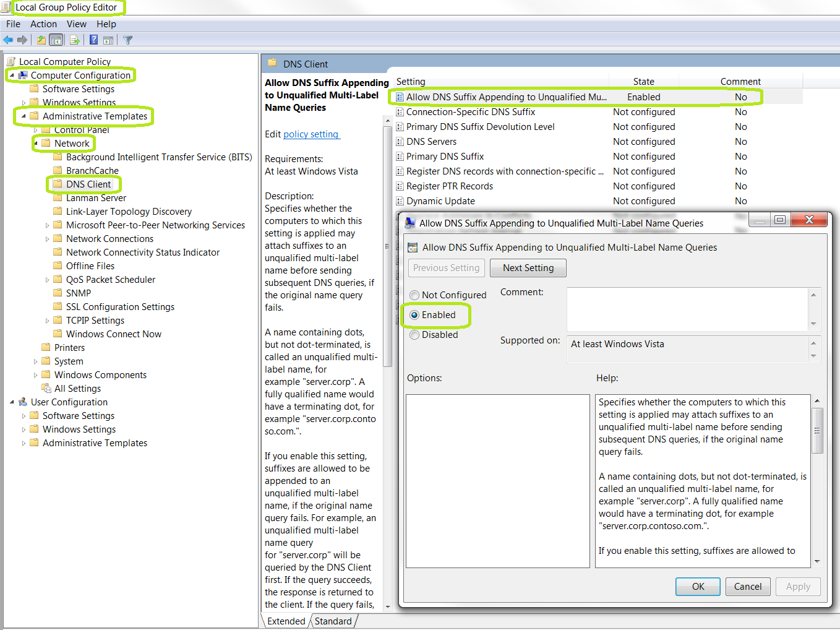Viewport: 840px width, 630px height.
Task: Collapse the Computer Configuration node
Action: [12, 76]
